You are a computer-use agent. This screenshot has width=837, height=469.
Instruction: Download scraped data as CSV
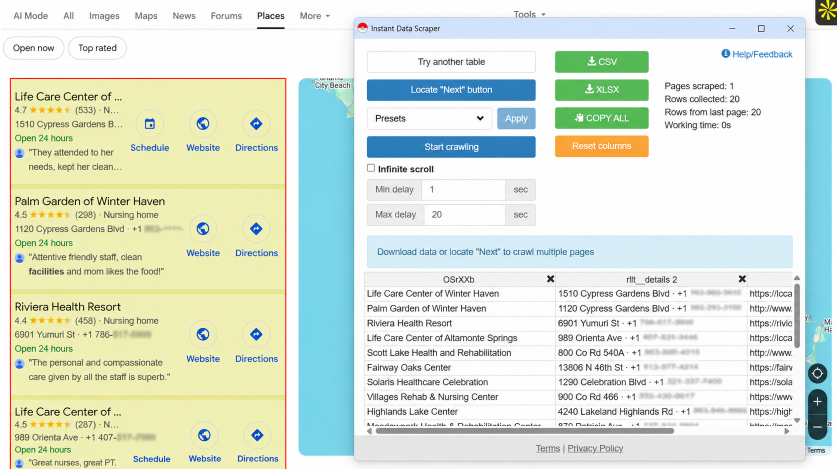pos(602,62)
